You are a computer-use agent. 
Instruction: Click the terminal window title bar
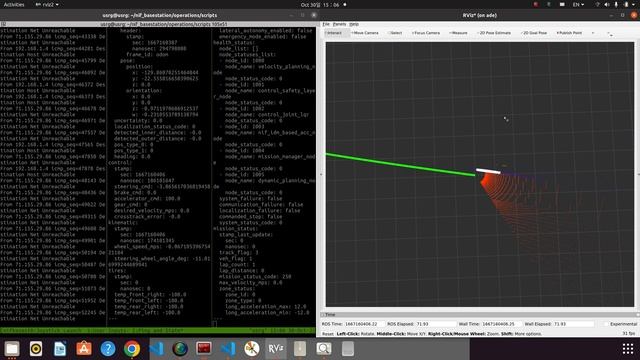click(x=159, y=15)
